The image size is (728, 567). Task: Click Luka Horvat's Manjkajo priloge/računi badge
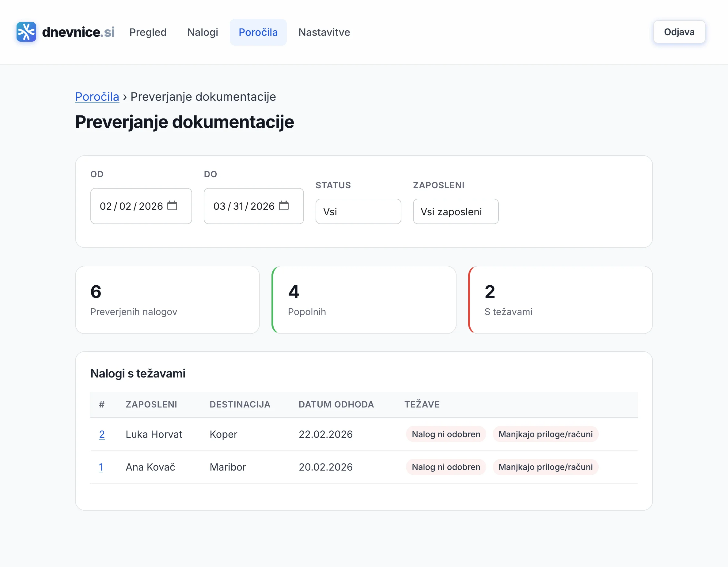tap(545, 434)
